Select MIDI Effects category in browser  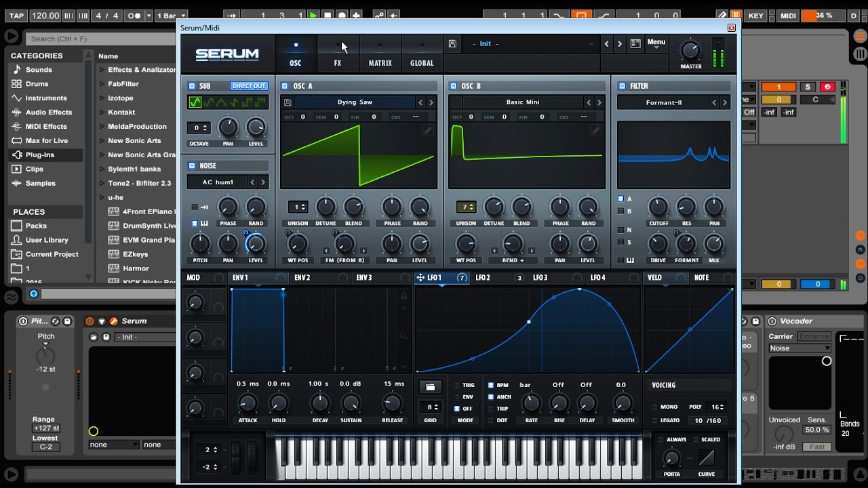[x=46, y=127]
